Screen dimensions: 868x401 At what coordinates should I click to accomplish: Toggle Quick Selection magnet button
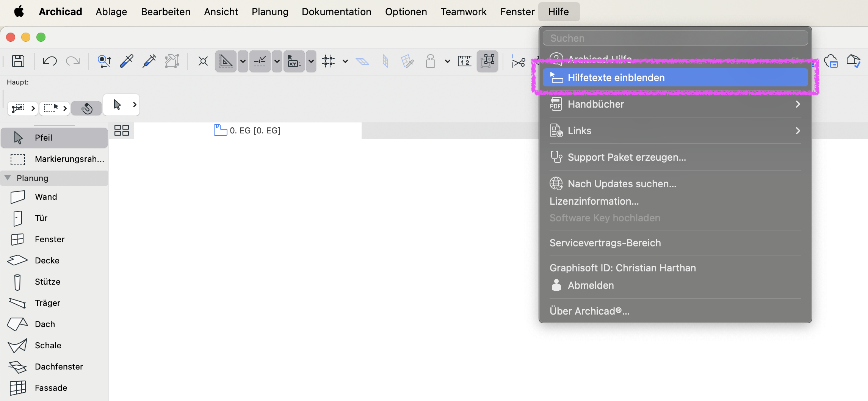pyautogui.click(x=87, y=108)
